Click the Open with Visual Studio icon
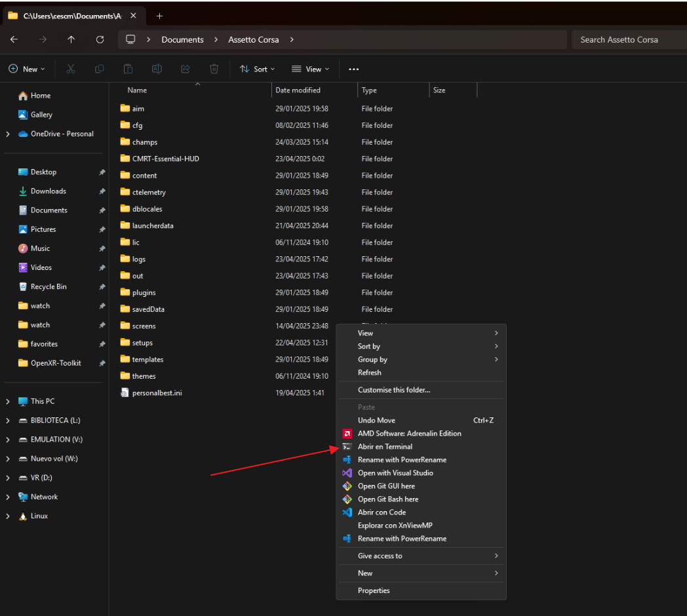This screenshot has height=616, width=687. [347, 473]
